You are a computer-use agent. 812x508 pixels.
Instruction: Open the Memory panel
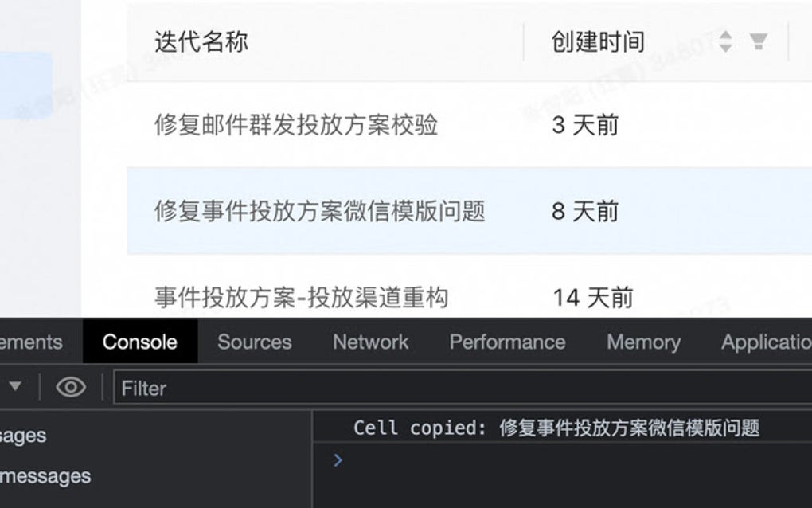coord(643,342)
